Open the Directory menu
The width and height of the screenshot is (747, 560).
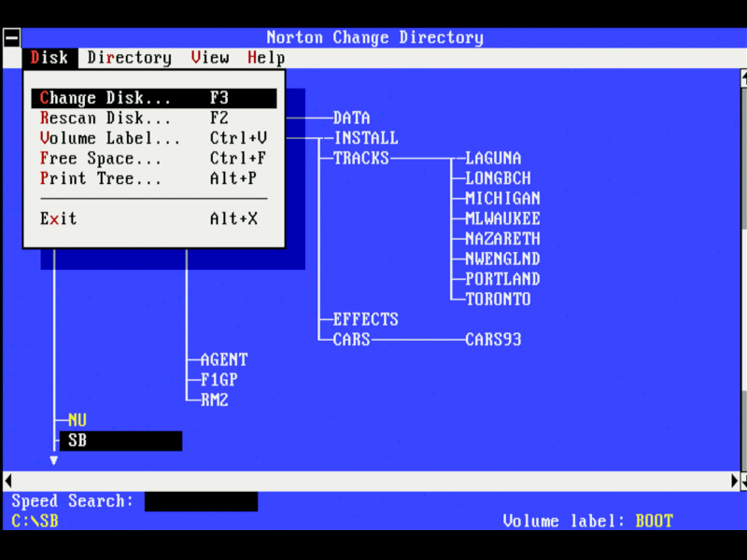(x=130, y=58)
